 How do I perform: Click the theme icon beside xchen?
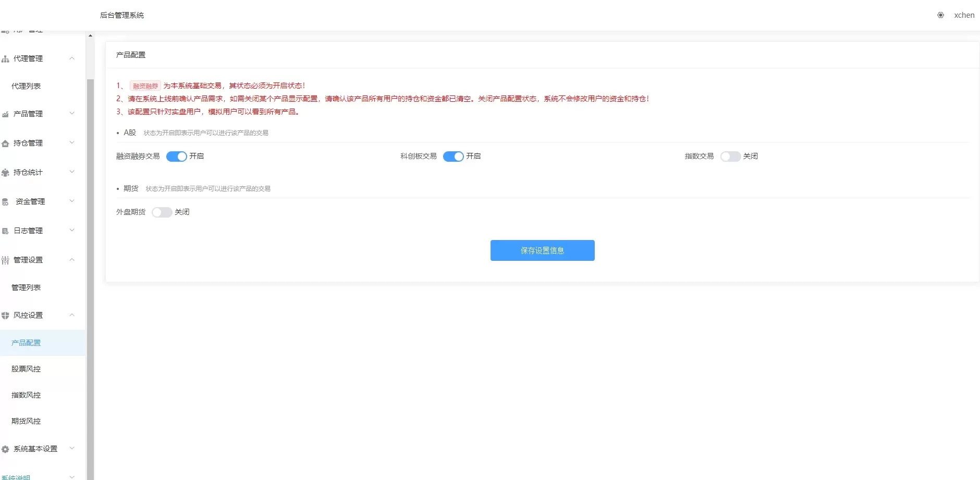(x=940, y=15)
